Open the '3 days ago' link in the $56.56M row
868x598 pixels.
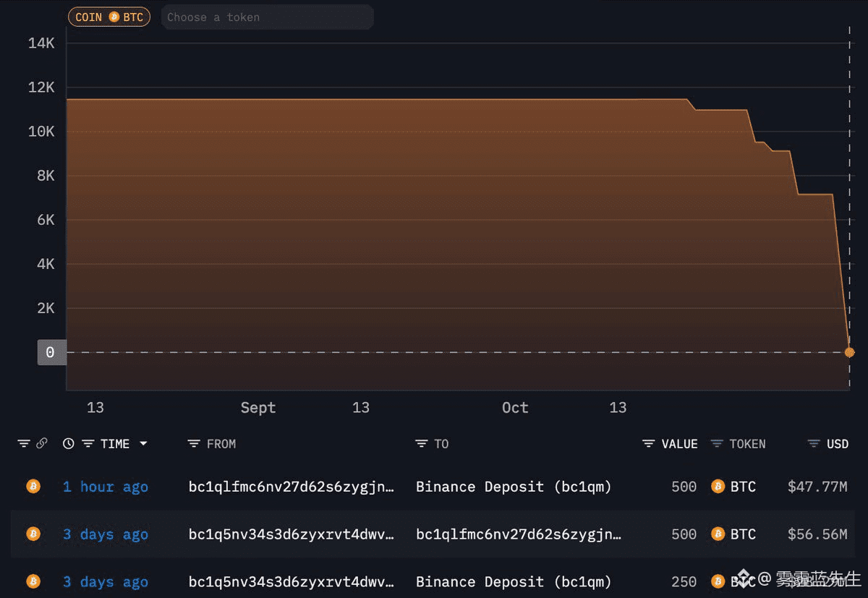pyautogui.click(x=106, y=534)
